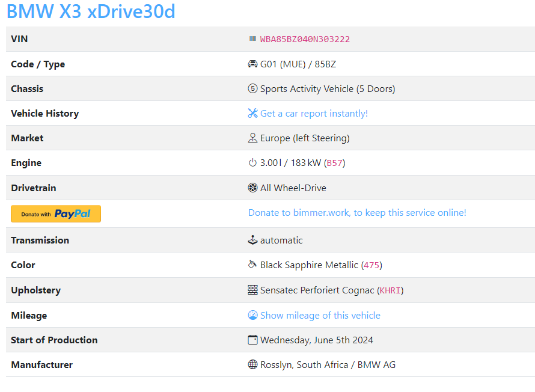This screenshot has width=535, height=392.
Task: Select the globe icon in the Manufacturer row
Action: 253,364
